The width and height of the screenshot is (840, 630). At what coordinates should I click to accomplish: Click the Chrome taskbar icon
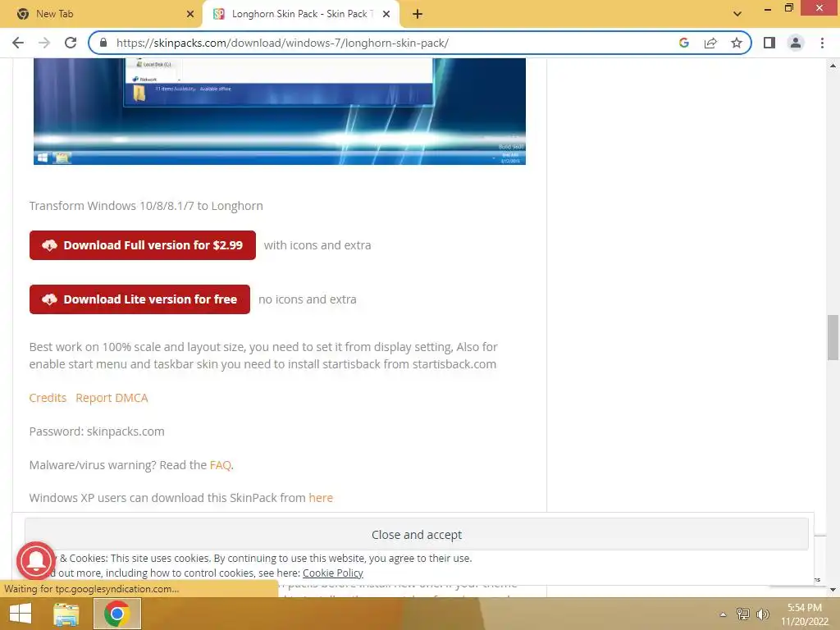pos(117,614)
